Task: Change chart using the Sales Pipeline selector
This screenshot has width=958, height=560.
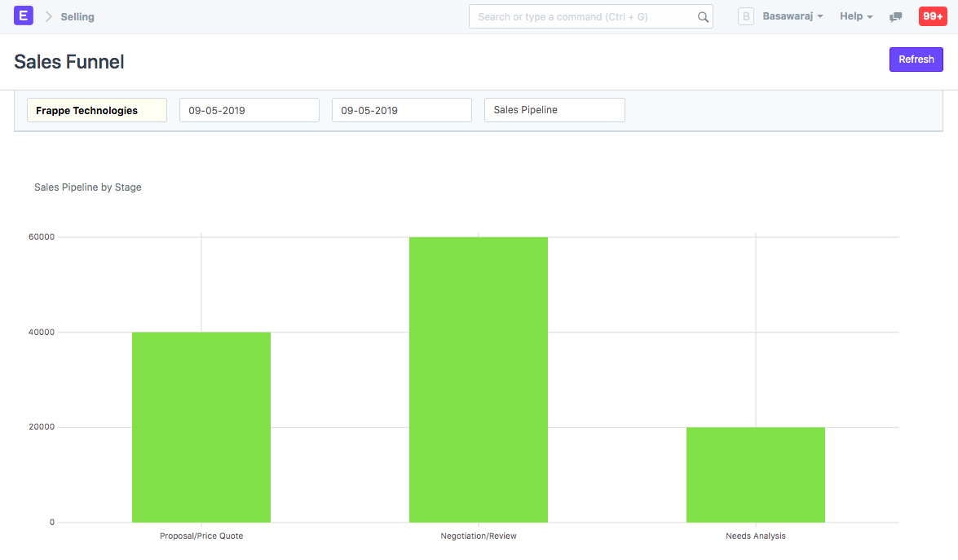Action: pyautogui.click(x=554, y=109)
